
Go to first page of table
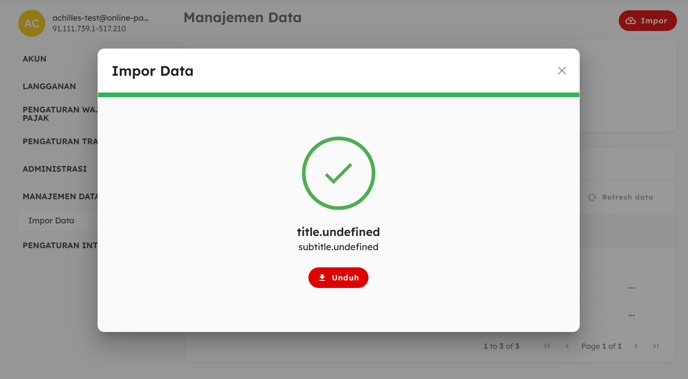point(547,346)
